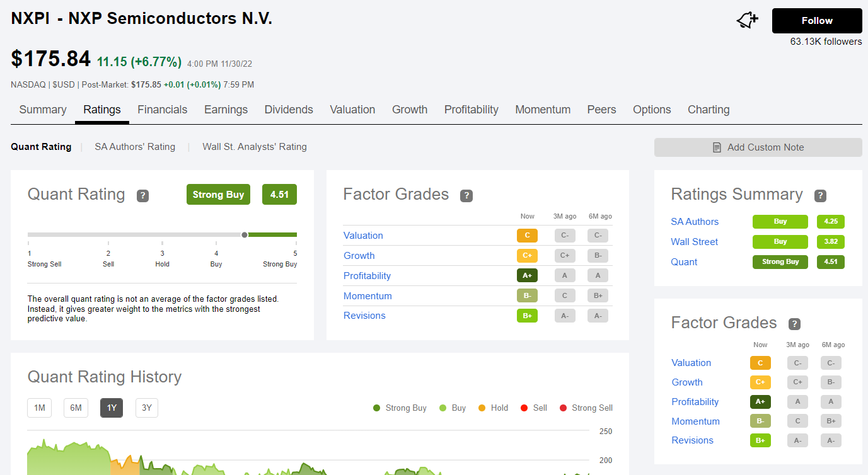Click the Wall Street 3.82 score badge
Screen dimensions: 868x475
point(830,242)
